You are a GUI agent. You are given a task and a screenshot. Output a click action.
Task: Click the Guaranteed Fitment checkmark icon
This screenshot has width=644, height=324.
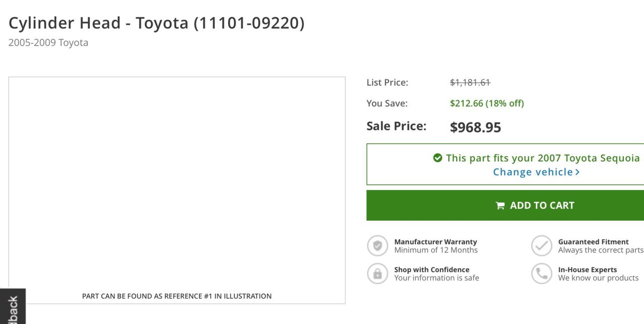542,246
